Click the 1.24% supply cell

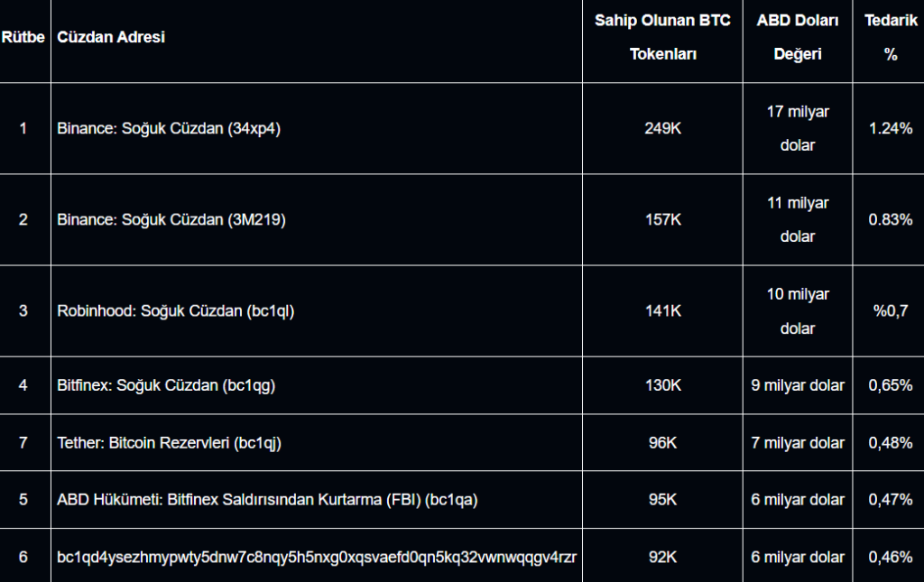[890, 128]
